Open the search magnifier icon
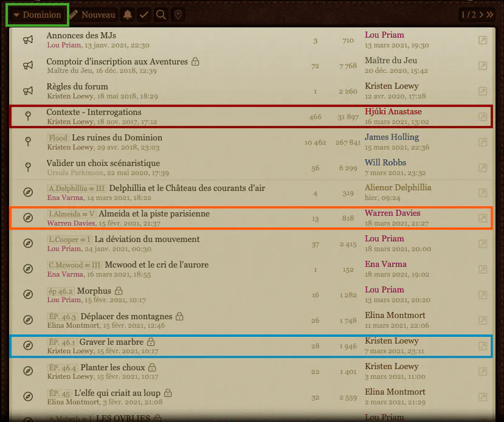The height and width of the screenshot is (422, 504). (x=161, y=15)
